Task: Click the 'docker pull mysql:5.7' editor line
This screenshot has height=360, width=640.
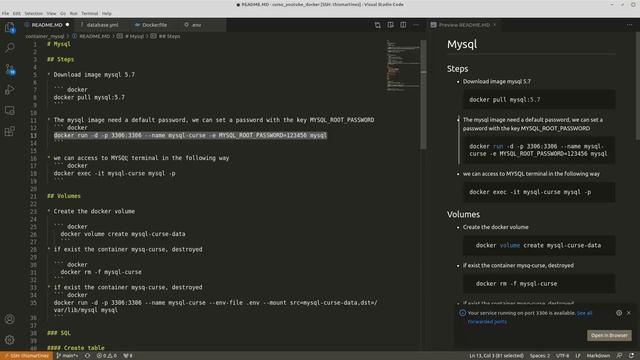Action: (89, 97)
